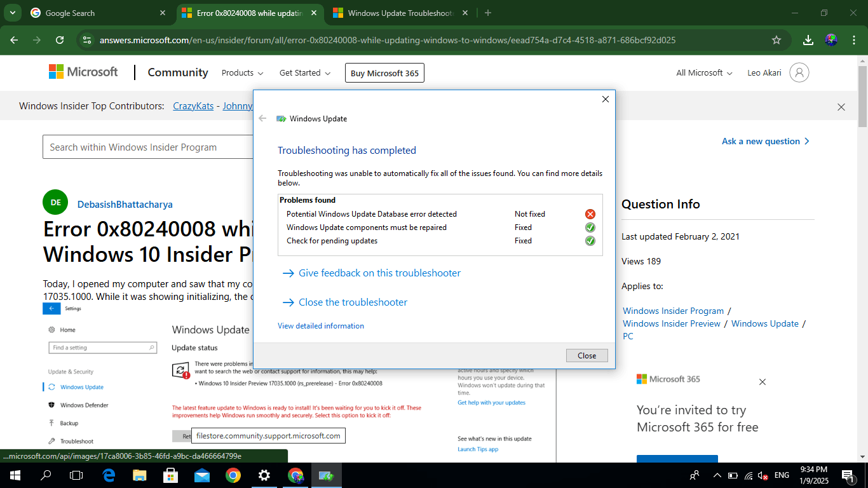Close the Error 0x80240008 browser tab
This screenshot has height=488, width=868.
click(x=313, y=13)
